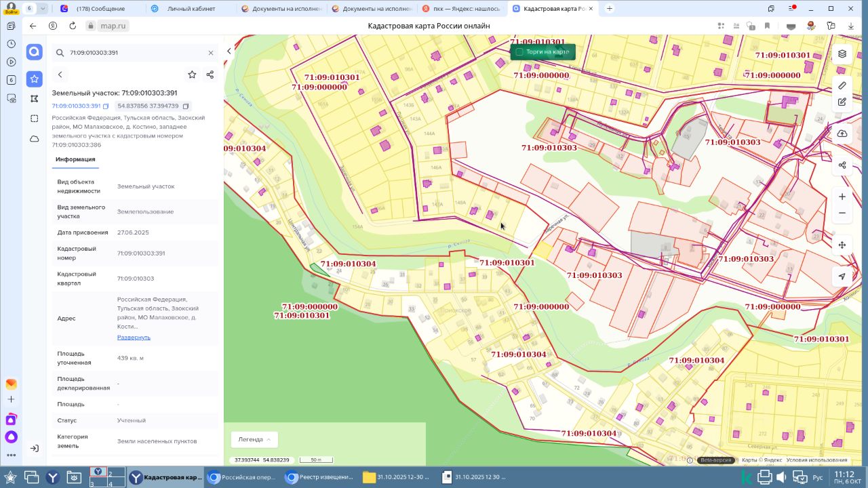Select the ruler measurement tool

point(842,85)
